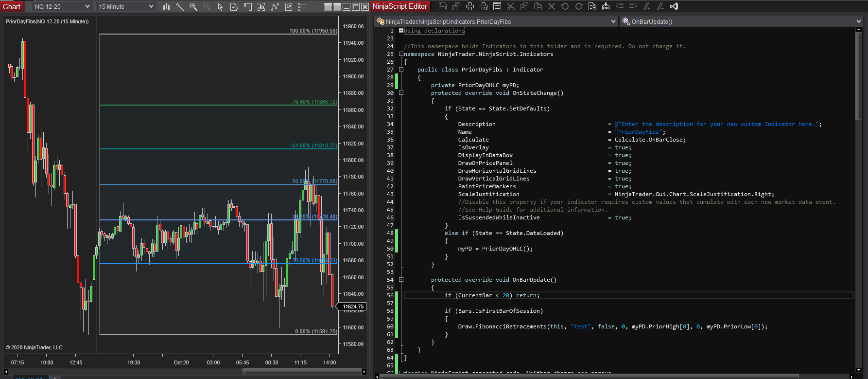Click the editor vertical scrollbar thumb
This screenshot has width=868, height=379.
[858, 77]
